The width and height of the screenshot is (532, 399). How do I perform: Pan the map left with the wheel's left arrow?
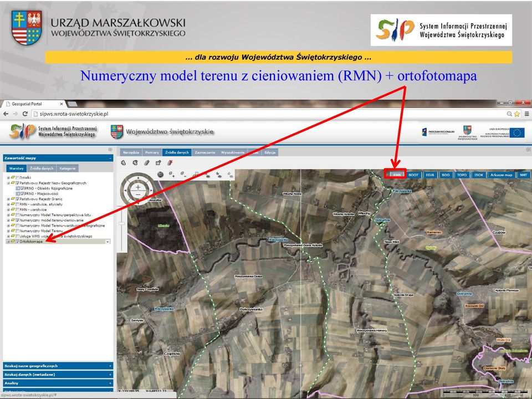pos(125,191)
